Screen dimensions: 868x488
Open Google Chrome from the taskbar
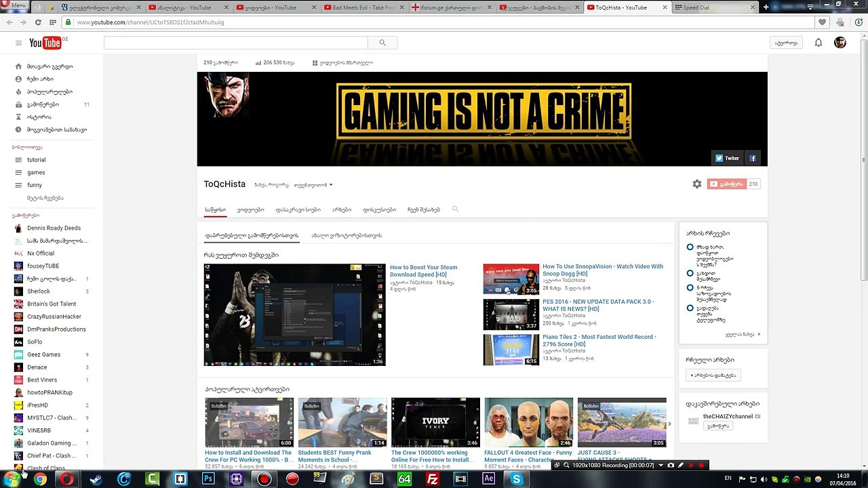tap(40, 479)
